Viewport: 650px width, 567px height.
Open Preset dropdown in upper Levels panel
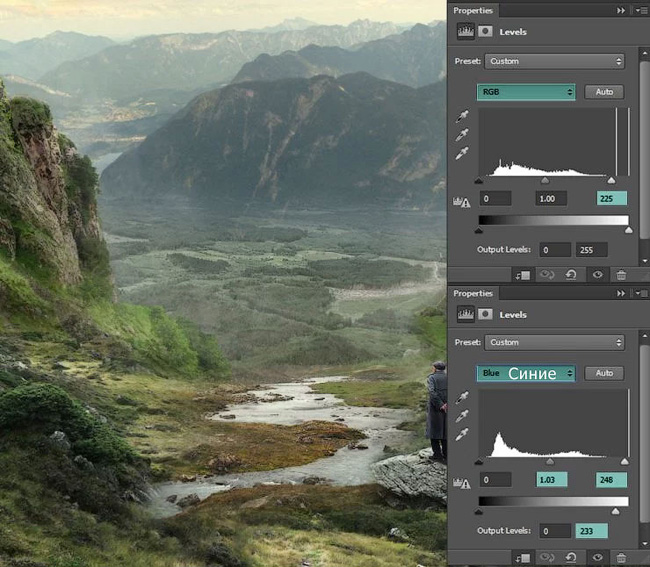pyautogui.click(x=555, y=61)
